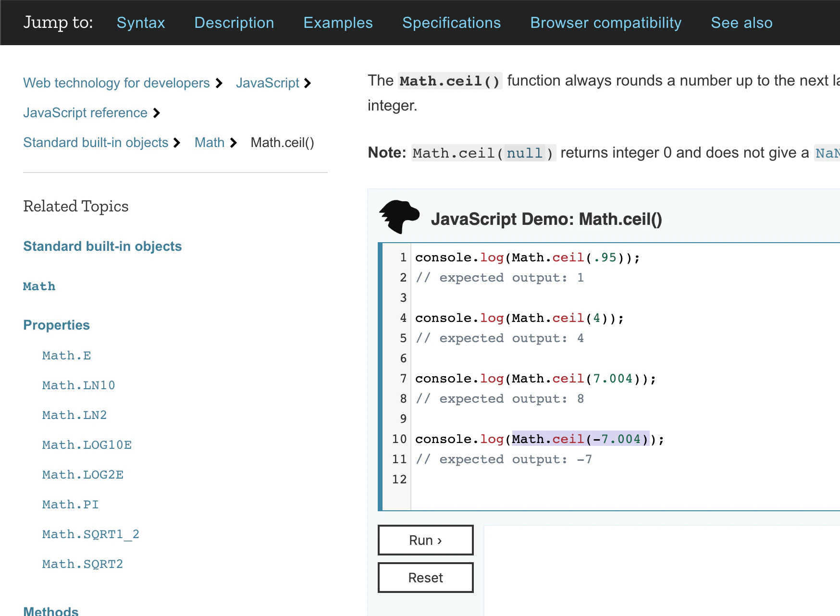This screenshot has height=616, width=840.
Task: Reset the JavaScript demo editor
Action: (425, 578)
